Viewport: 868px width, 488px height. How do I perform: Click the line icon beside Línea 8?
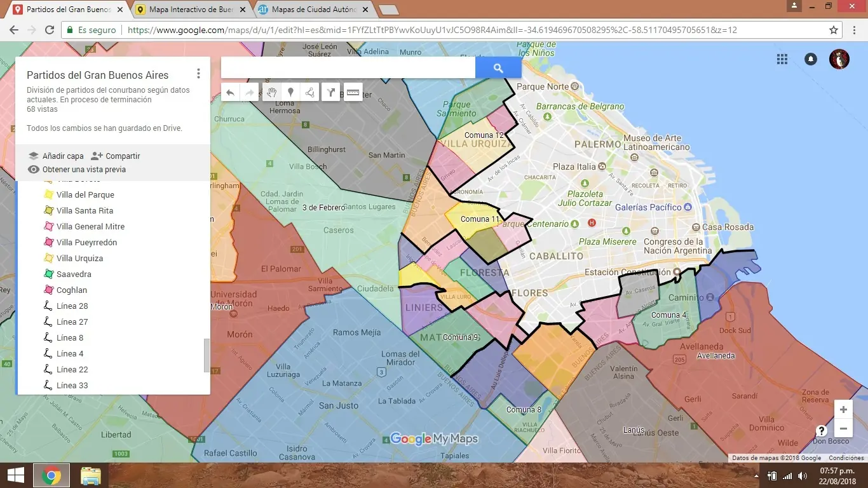click(48, 337)
